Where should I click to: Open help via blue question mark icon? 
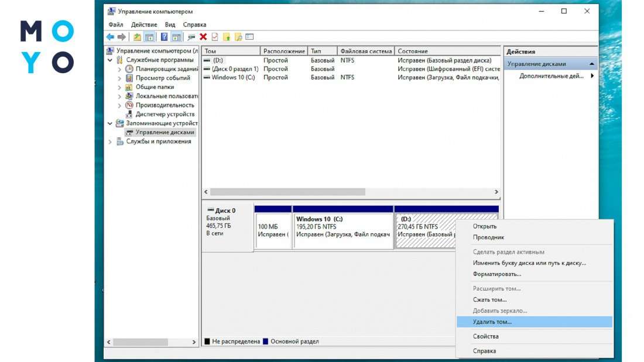point(165,37)
